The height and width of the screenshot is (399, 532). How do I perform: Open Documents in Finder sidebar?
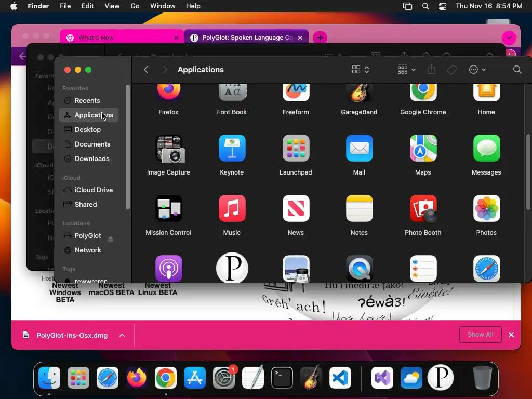tap(89, 144)
